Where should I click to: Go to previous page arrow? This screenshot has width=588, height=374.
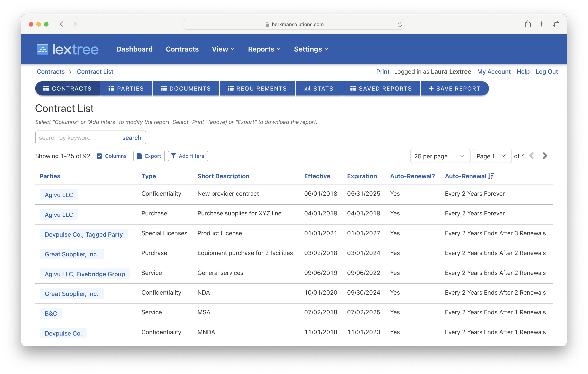coord(532,156)
